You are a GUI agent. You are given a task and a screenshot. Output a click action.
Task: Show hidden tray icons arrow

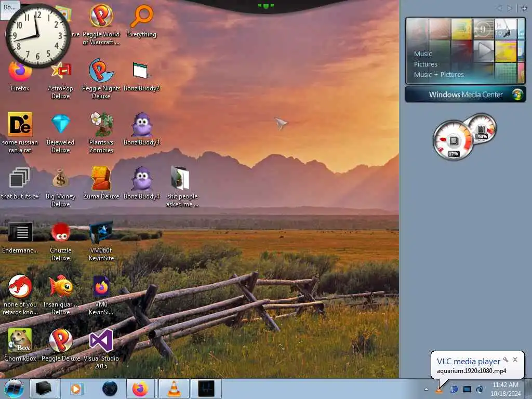pos(426,390)
